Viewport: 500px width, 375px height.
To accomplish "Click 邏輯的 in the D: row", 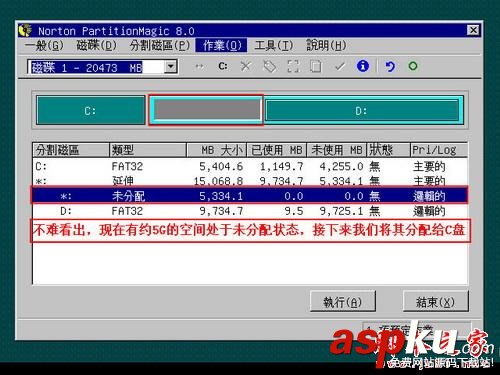I will [429, 211].
